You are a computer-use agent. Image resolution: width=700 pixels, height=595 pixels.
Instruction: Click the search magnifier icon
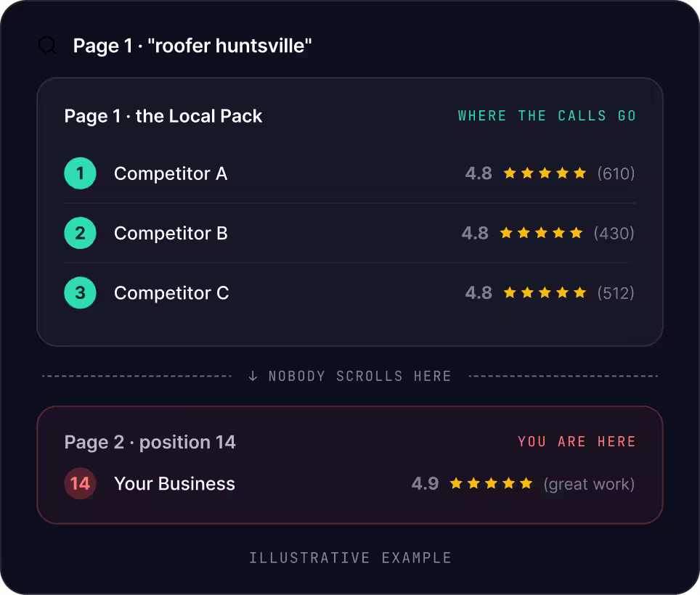(x=47, y=46)
